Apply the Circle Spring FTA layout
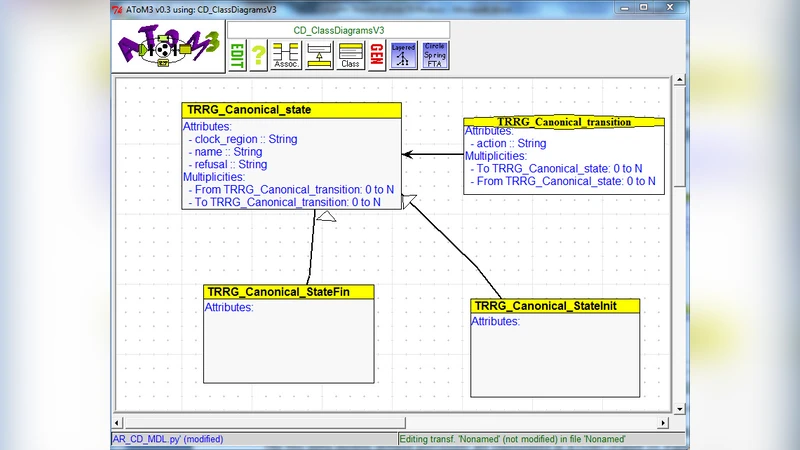The width and height of the screenshot is (800, 450). pos(435,55)
